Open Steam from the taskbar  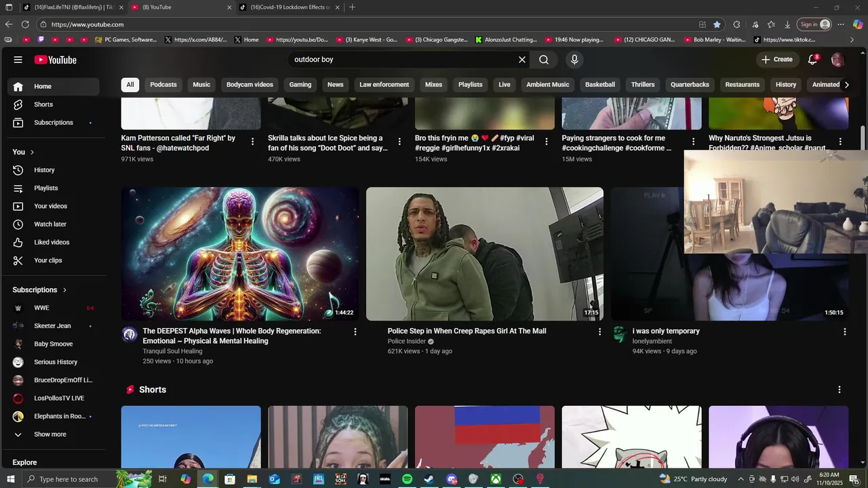429,479
